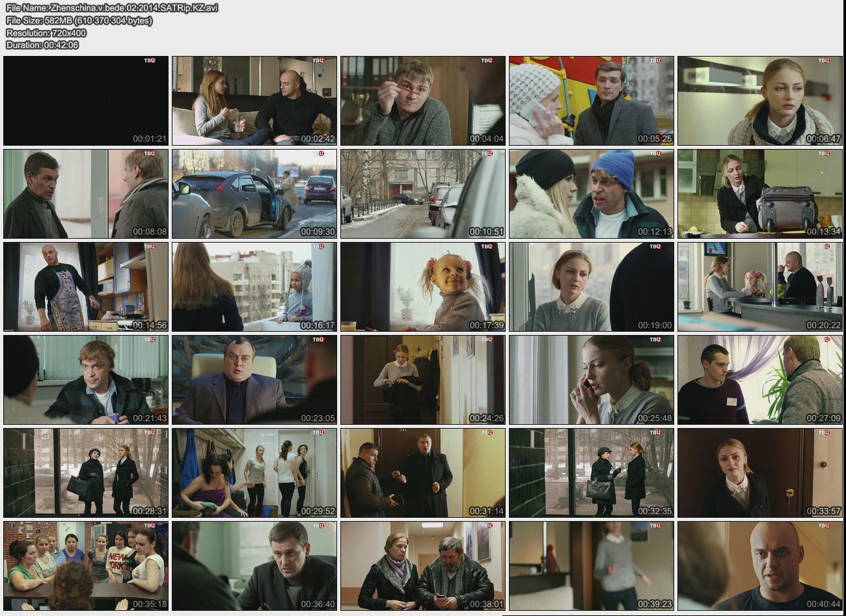Select the kitchen counter scene at 00:20:22

point(760,287)
